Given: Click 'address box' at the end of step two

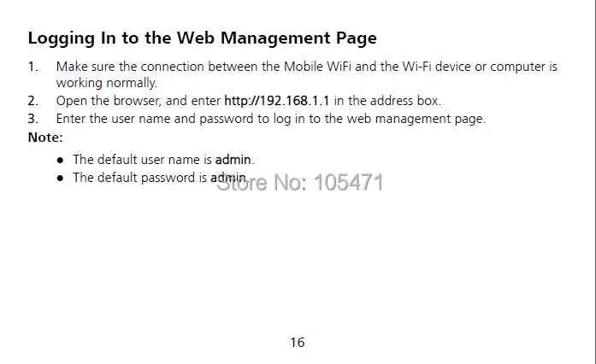Looking at the screenshot, I should (x=404, y=101).
